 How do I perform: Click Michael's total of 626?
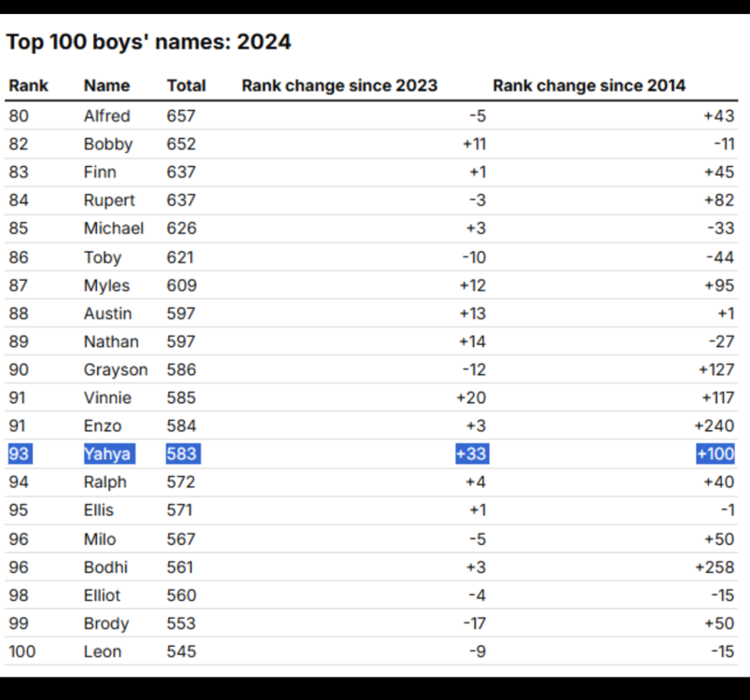coord(181,229)
